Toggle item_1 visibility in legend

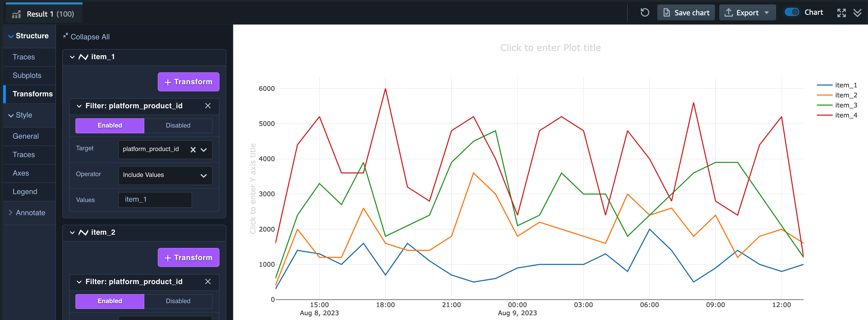837,85
